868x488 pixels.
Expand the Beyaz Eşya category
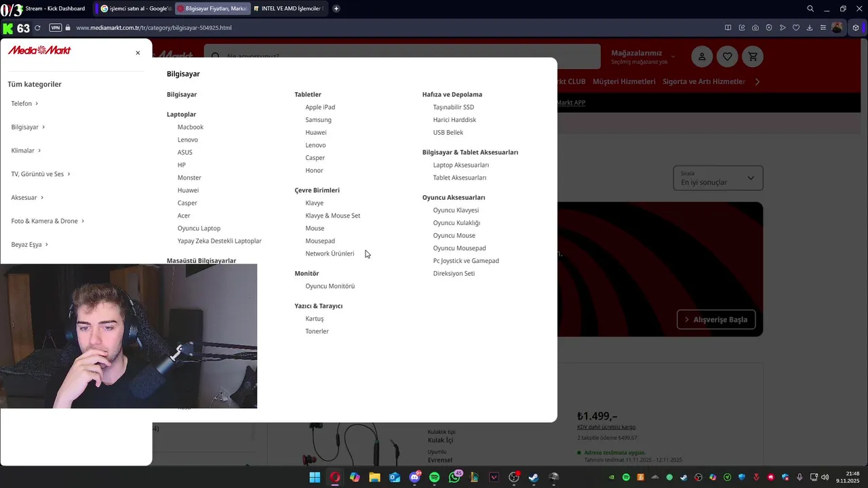(29, 245)
